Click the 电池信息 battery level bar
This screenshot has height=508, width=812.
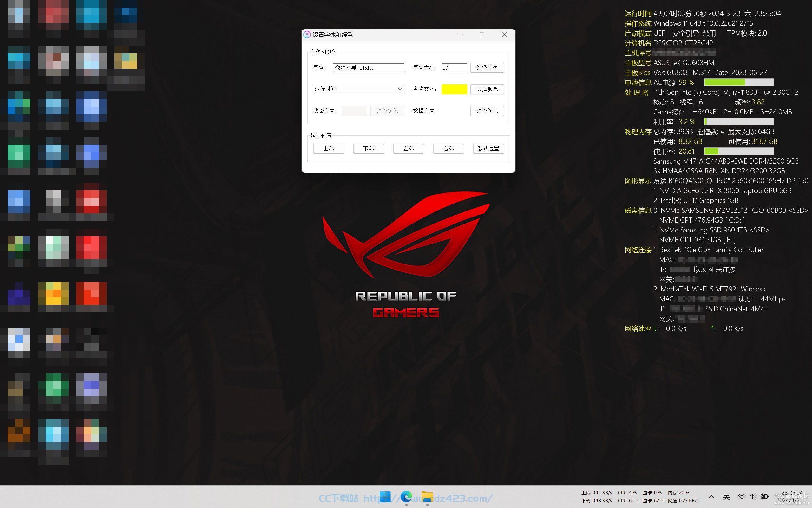(739, 82)
